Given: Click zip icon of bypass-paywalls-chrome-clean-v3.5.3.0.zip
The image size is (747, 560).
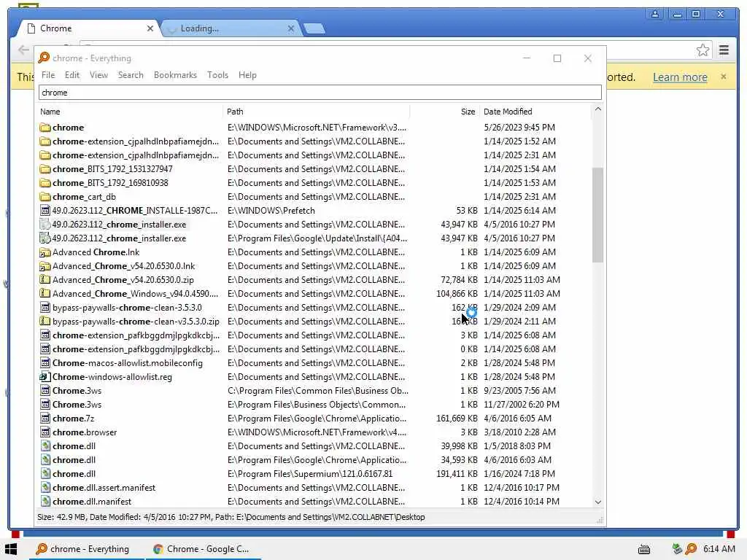Looking at the screenshot, I should tap(45, 322).
